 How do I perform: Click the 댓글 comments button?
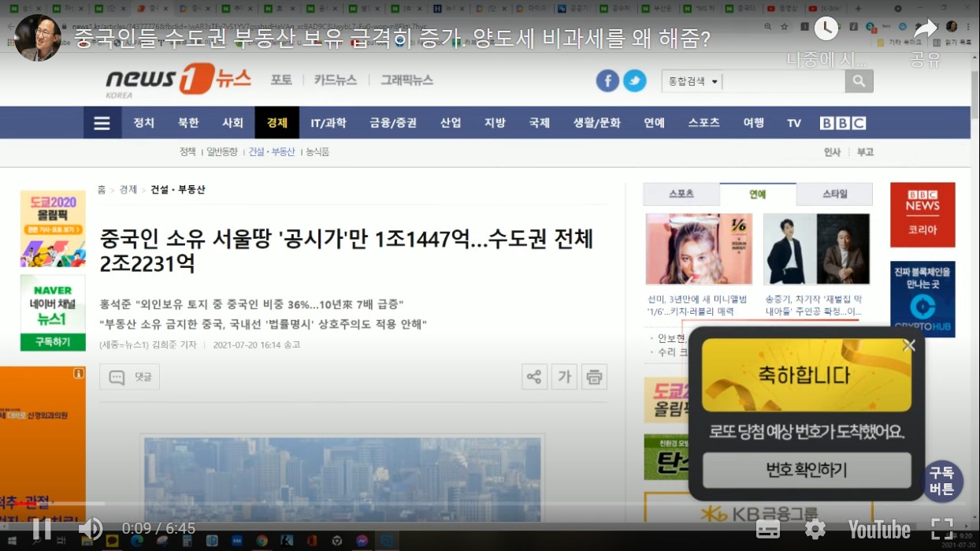[x=130, y=377]
